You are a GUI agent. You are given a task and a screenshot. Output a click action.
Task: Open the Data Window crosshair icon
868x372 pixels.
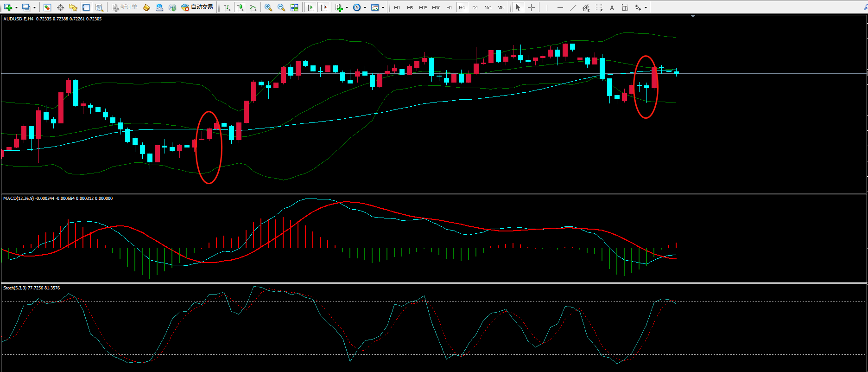click(x=60, y=7)
